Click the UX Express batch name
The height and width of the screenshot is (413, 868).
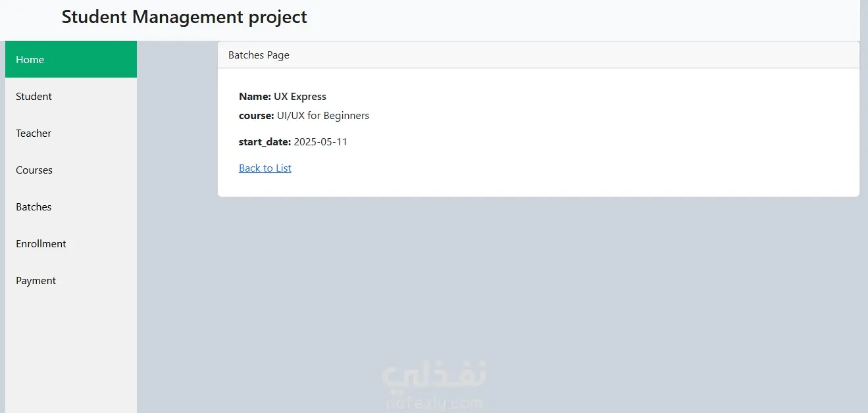point(300,97)
